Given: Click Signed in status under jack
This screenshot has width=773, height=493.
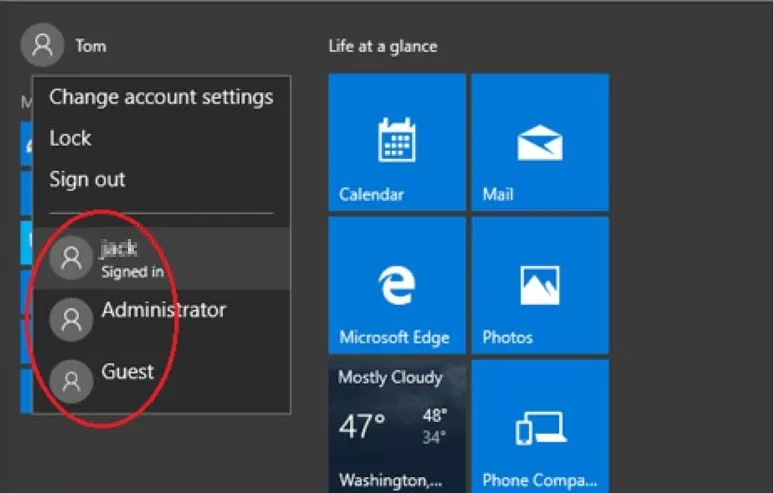Looking at the screenshot, I should (132, 272).
